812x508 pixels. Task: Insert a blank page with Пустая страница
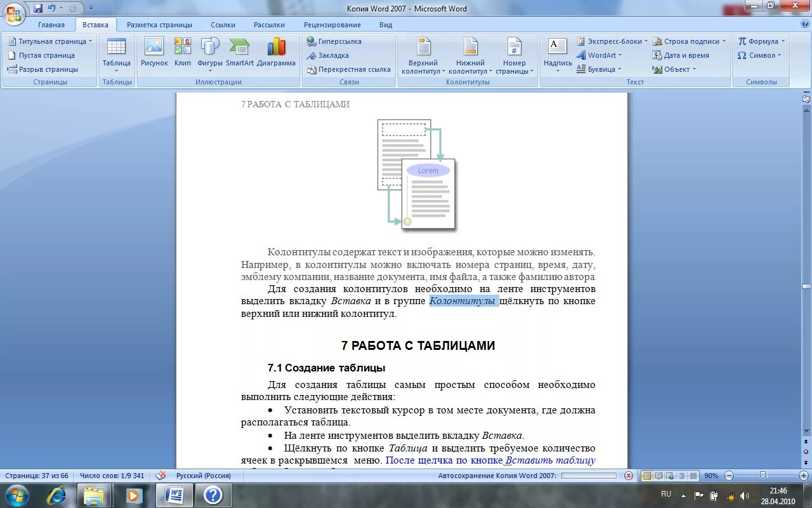(x=41, y=55)
